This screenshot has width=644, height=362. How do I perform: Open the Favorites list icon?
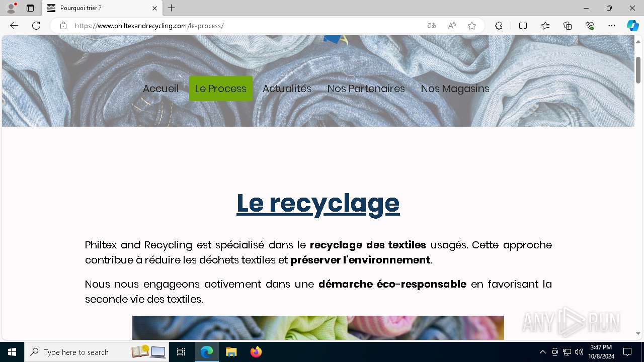pos(545,26)
